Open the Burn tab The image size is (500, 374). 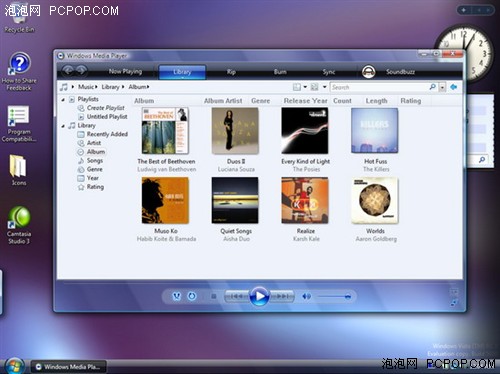point(280,72)
